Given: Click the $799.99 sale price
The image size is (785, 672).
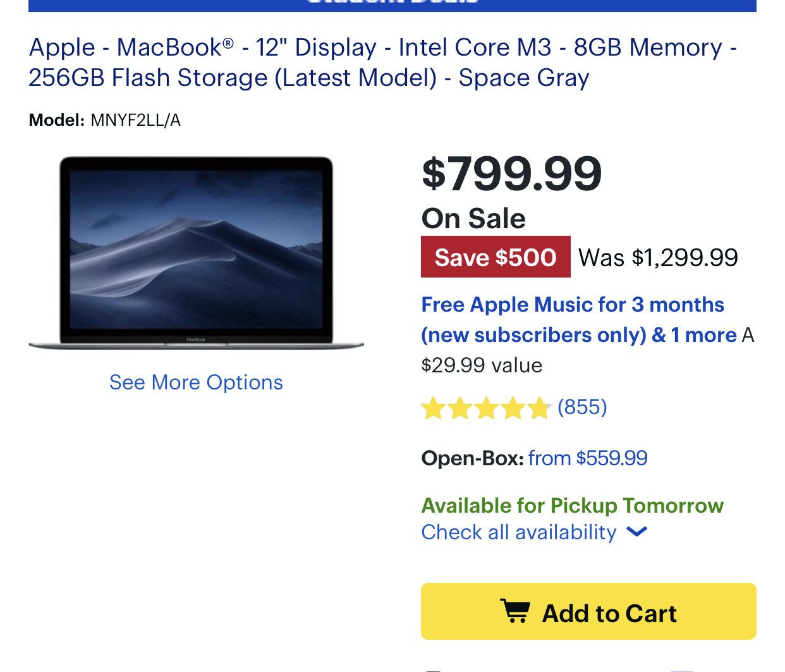Looking at the screenshot, I should pos(511,174).
